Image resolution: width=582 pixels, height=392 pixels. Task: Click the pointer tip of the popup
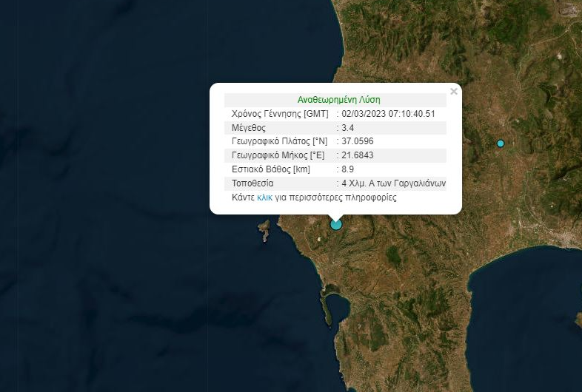coord(336,217)
